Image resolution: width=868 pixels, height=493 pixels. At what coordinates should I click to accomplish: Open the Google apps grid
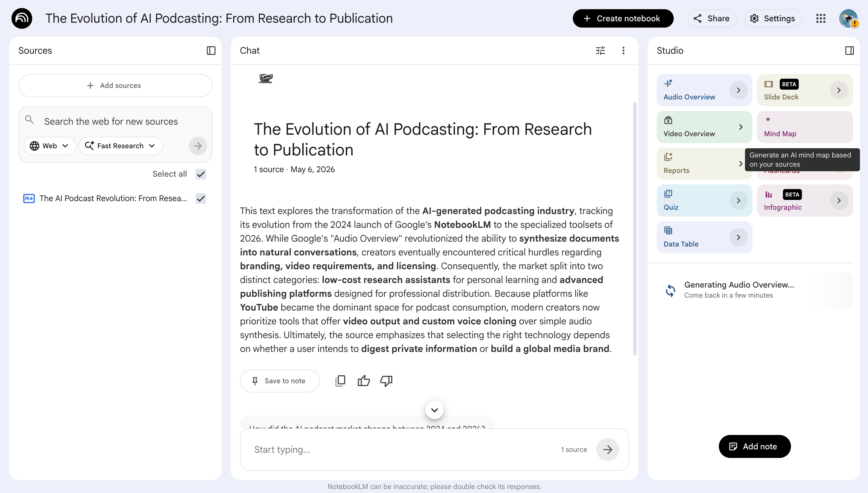[821, 18]
